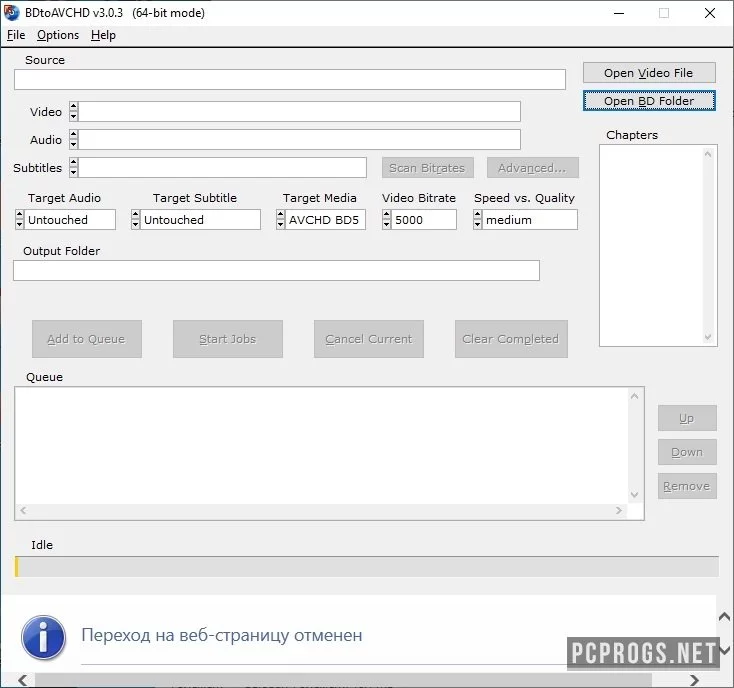The height and width of the screenshot is (688, 734).
Task: Lower Video Bitrate with down arrow
Action: (x=386, y=225)
